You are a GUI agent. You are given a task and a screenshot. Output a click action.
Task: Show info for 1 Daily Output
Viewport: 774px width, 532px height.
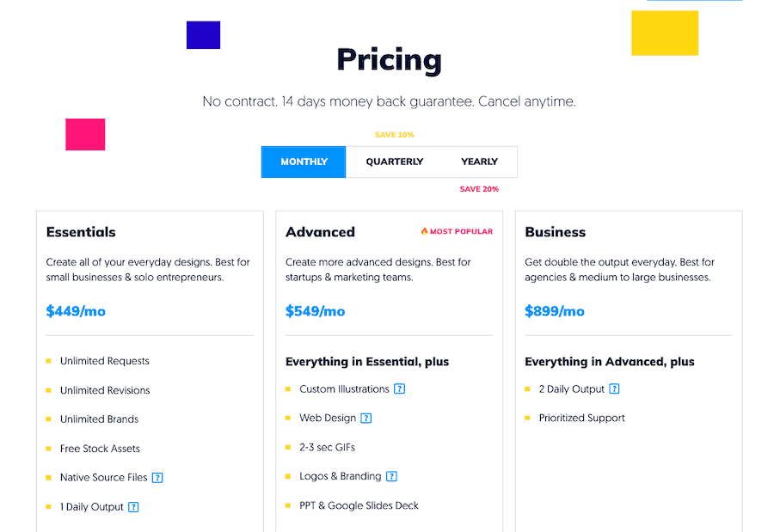tap(133, 507)
